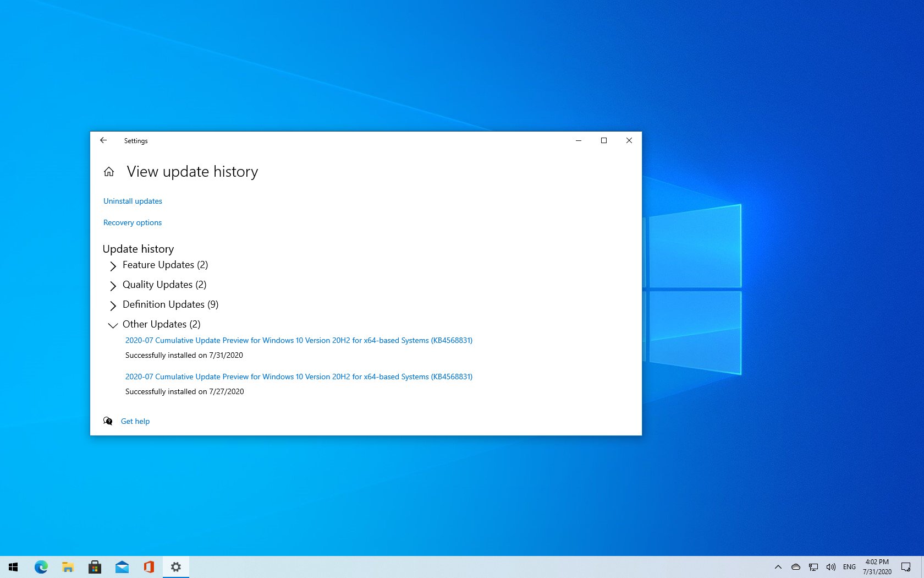The height and width of the screenshot is (578, 924).
Task: Open the ENG language switcher
Action: [849, 567]
